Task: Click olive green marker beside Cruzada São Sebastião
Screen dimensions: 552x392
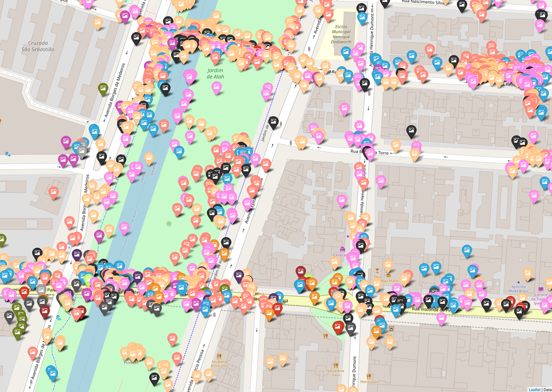Action: click(103, 88)
